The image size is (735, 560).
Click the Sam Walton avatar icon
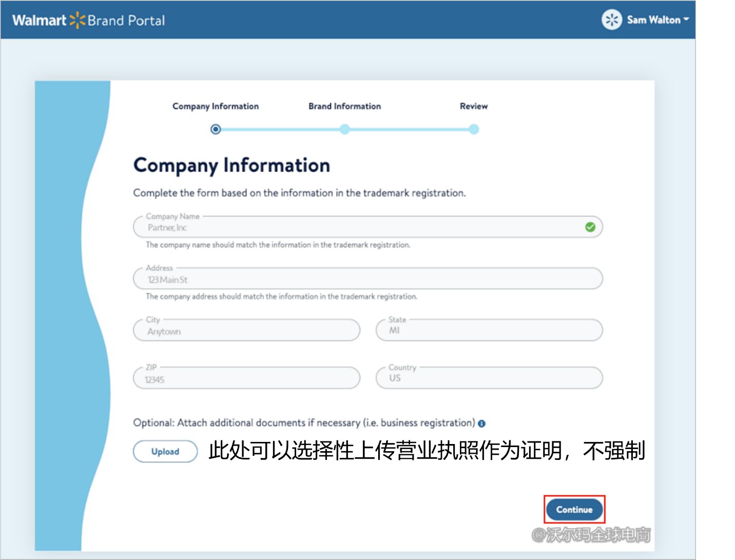(x=611, y=20)
